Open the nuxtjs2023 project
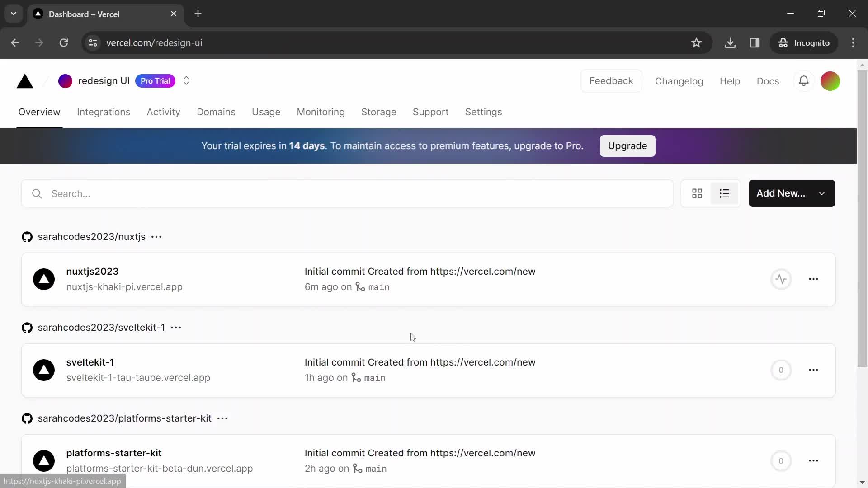Viewport: 868px width, 488px height. tap(92, 272)
